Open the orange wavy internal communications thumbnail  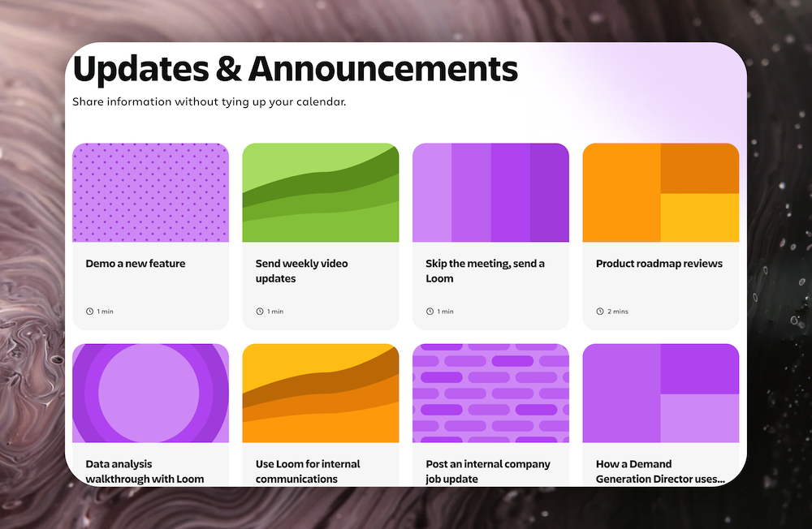pos(320,393)
